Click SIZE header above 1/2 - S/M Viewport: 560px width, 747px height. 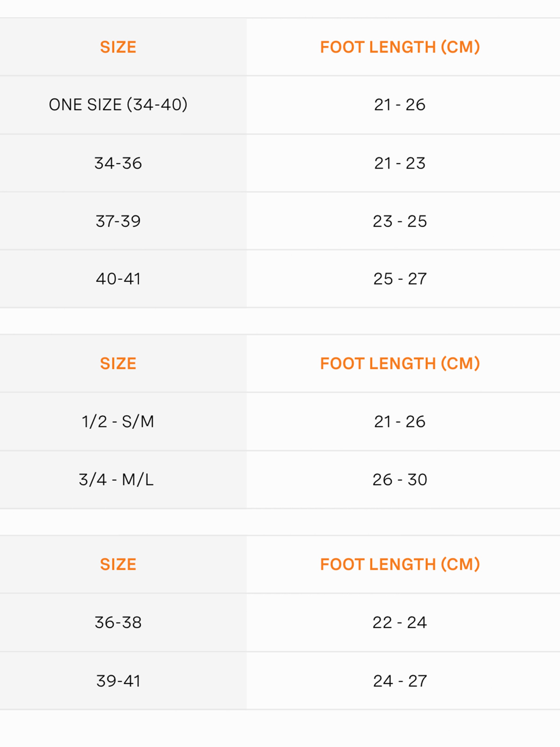coord(118,363)
